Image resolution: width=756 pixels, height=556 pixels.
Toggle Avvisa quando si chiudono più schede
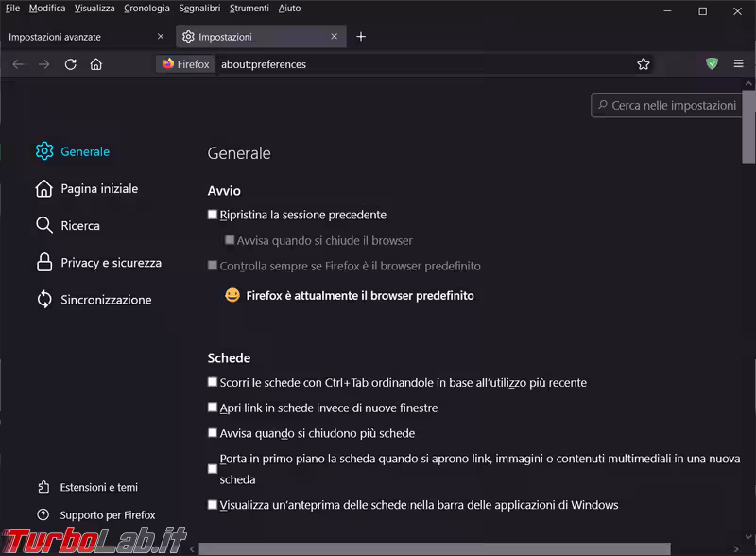pyautogui.click(x=213, y=433)
